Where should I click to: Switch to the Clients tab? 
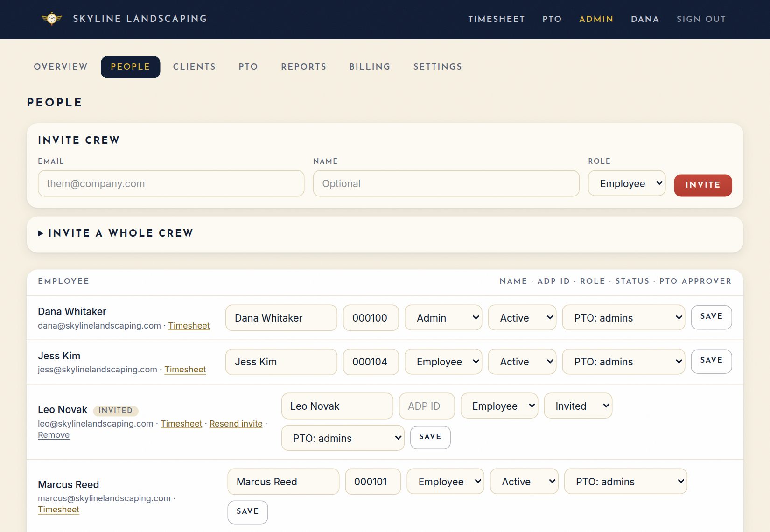[x=195, y=67]
